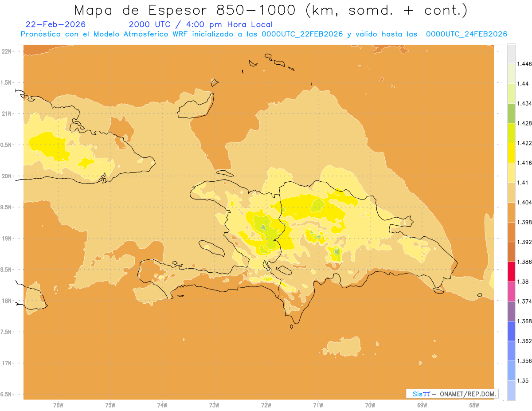Select the pink legend swatch below 1.38

click(x=511, y=291)
